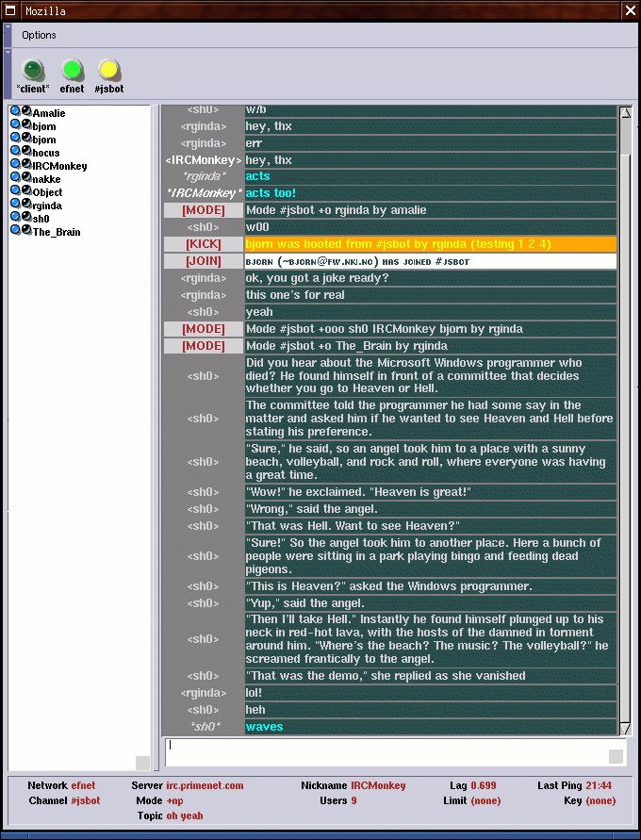This screenshot has height=840, width=641.
Task: Select sh0 in the user list
Action: [41, 219]
